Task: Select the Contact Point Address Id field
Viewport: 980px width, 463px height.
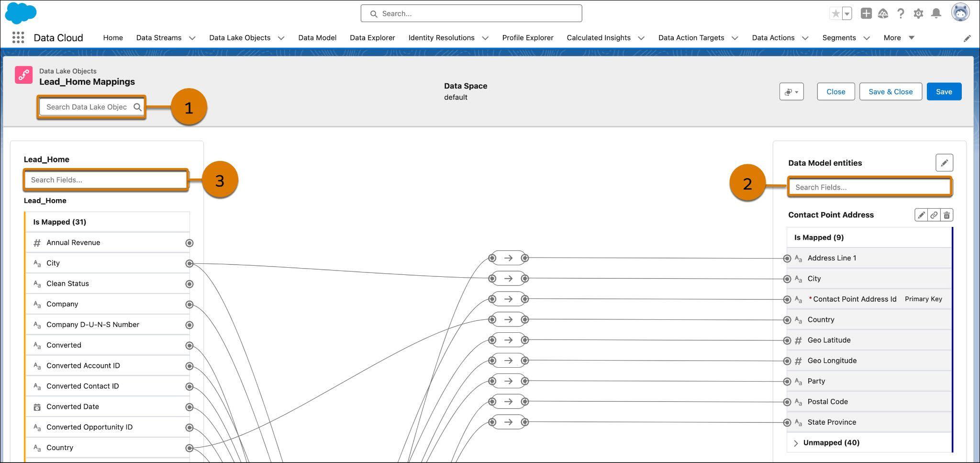Action: point(869,299)
